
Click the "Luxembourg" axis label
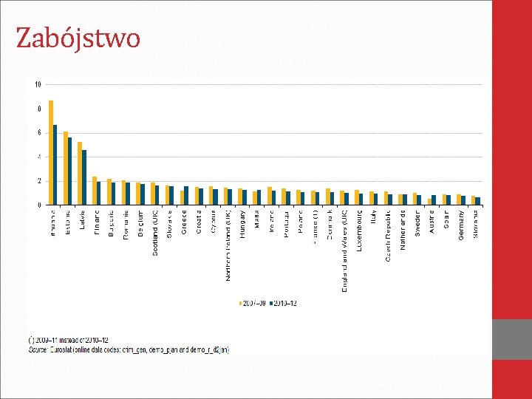[359, 231]
